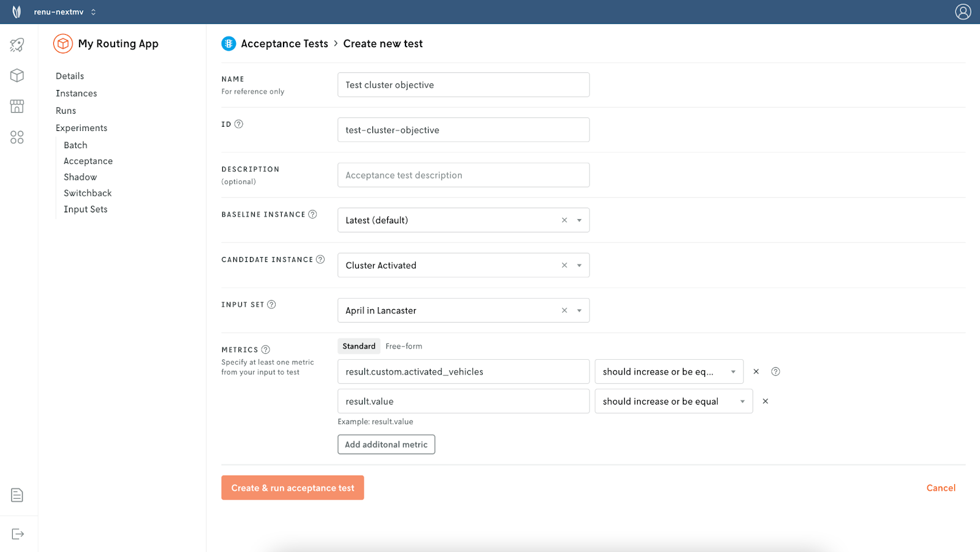This screenshot has width=980, height=552.
Task: Go back to Acceptance Tests breadcrumb
Action: click(x=285, y=43)
